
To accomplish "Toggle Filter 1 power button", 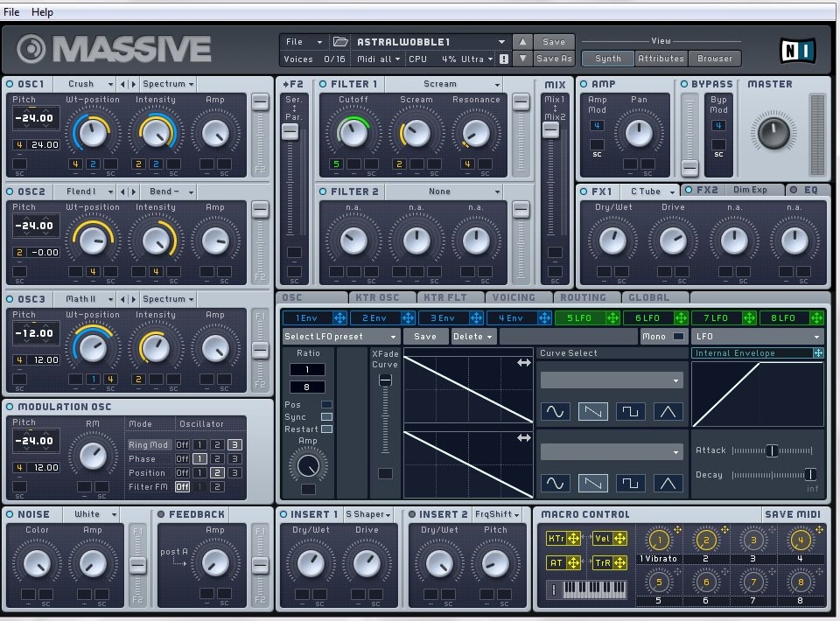I will tap(323, 84).
